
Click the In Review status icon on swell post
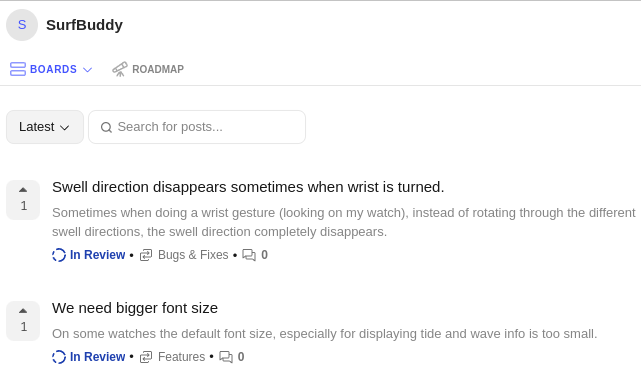coord(59,255)
